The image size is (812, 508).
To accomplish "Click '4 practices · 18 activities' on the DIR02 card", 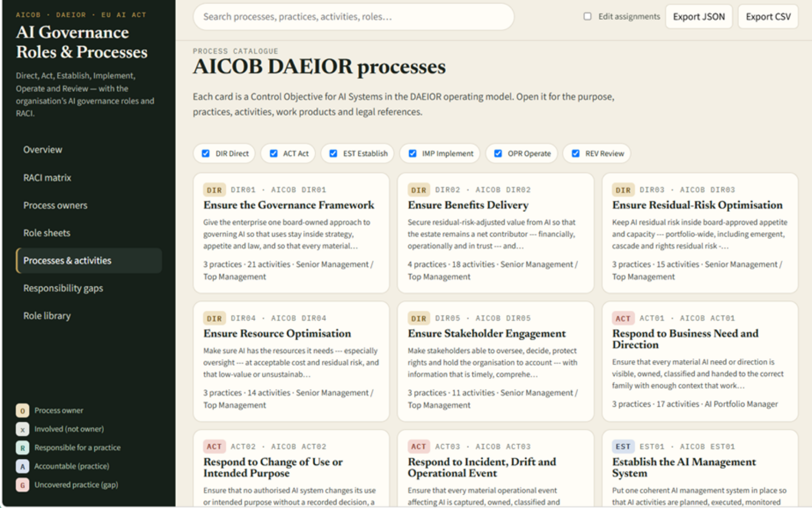I will pyautogui.click(x=451, y=265).
